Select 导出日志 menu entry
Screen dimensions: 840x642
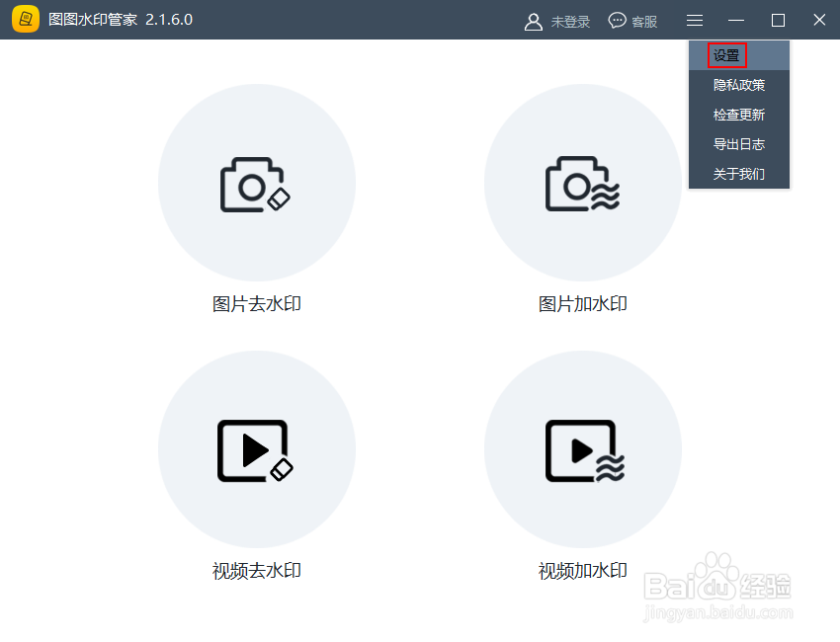click(x=739, y=143)
